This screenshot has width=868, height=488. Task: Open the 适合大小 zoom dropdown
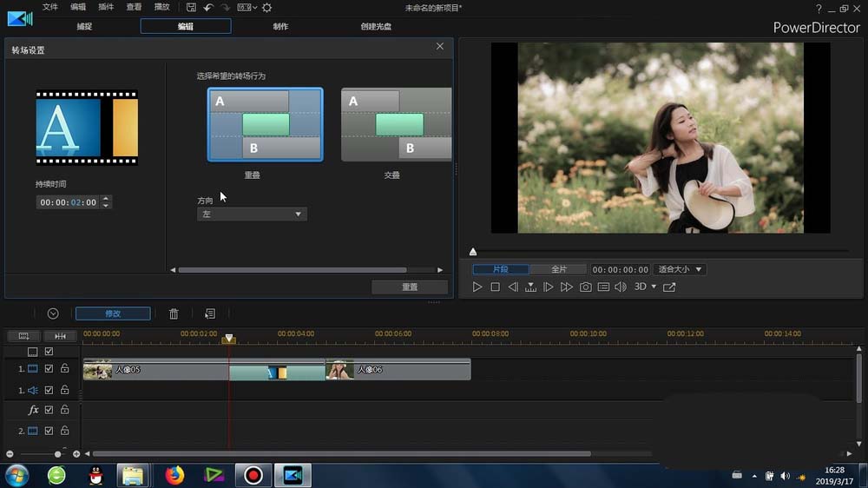pyautogui.click(x=680, y=269)
